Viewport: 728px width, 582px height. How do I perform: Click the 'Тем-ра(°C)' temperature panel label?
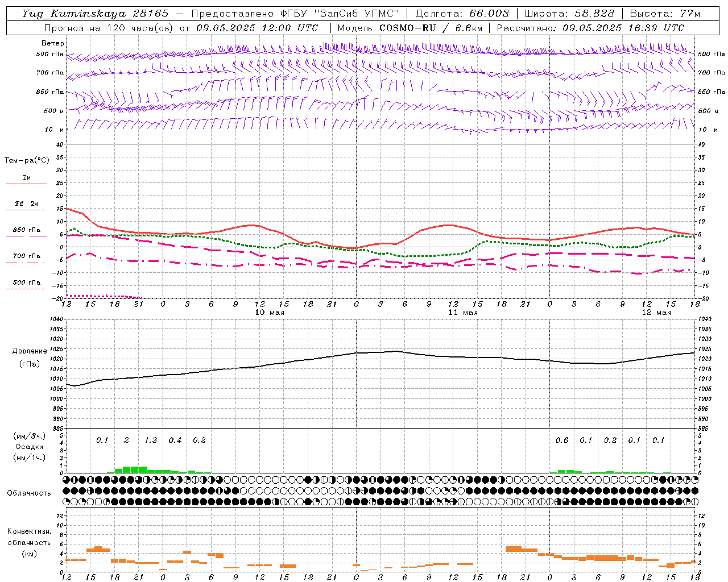[x=27, y=161]
